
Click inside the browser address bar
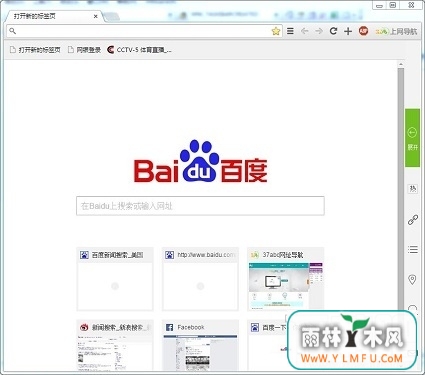143,31
